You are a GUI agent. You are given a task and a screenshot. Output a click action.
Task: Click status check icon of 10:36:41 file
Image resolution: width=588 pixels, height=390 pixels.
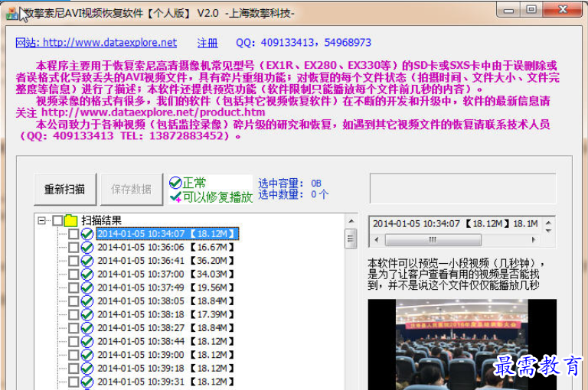[x=87, y=261]
